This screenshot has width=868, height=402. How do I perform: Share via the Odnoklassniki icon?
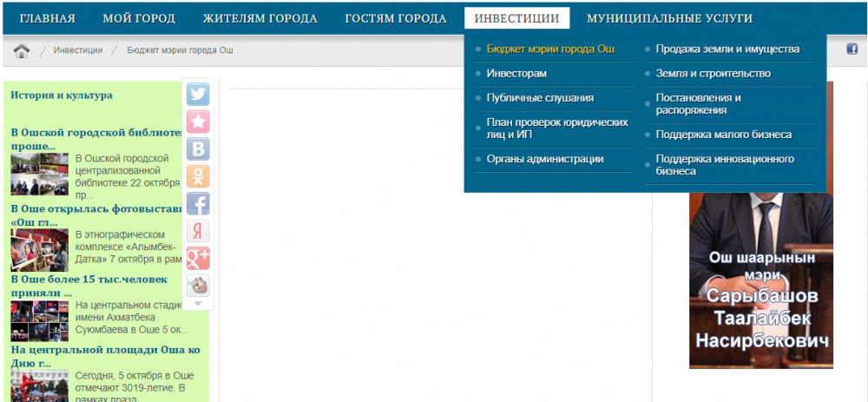coord(198,176)
